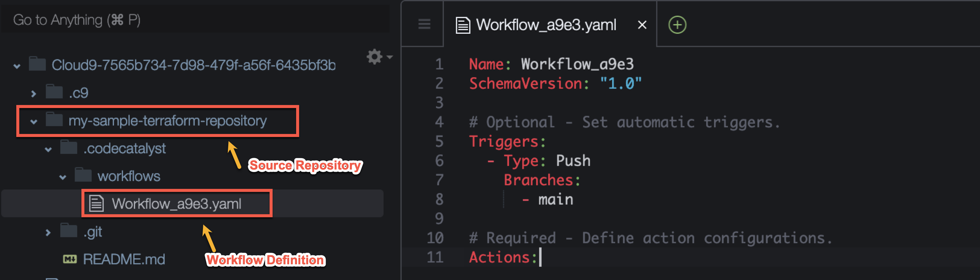Screen dimensions: 980x280
Task: Click the Go to Anything search field
Action: click(152, 19)
